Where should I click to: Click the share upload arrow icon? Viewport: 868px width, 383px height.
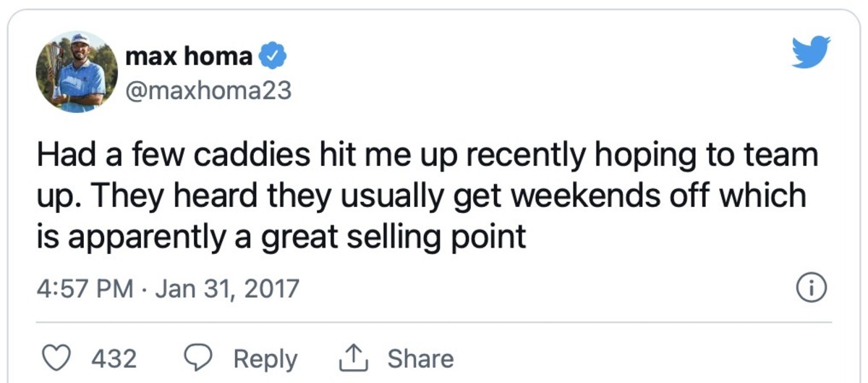(351, 359)
